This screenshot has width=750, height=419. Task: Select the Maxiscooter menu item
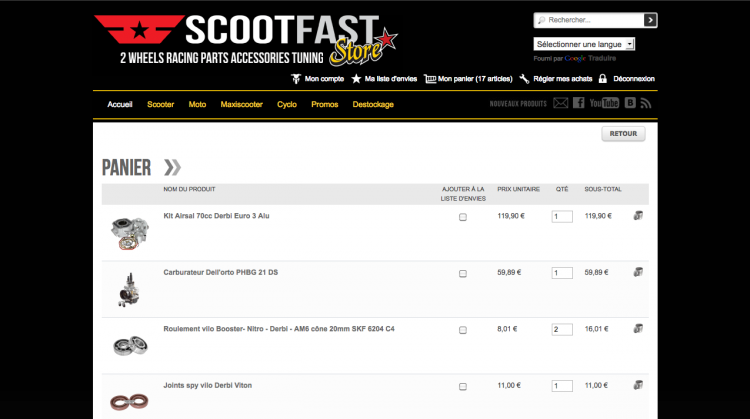(241, 104)
